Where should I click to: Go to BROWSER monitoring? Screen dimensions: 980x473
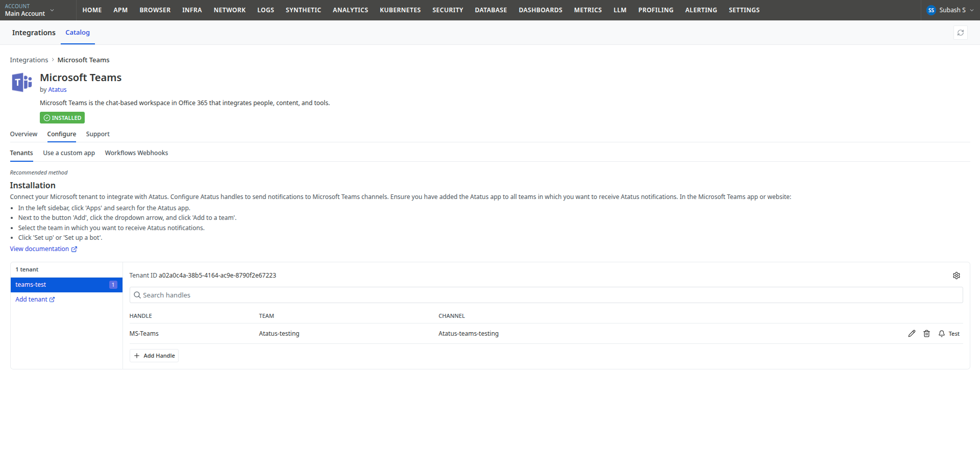pos(155,10)
